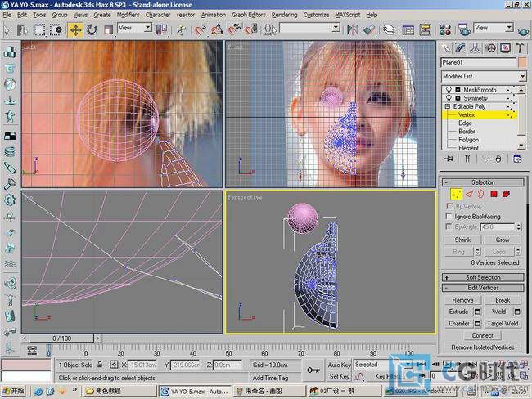Click the Grow selection button
The width and height of the screenshot is (532, 399).
pos(503,240)
